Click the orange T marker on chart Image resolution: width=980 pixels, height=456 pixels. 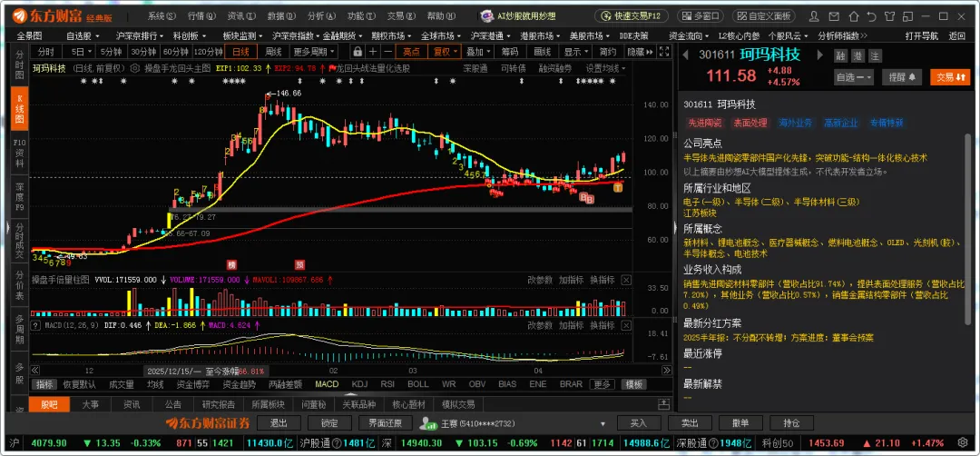[x=618, y=186]
